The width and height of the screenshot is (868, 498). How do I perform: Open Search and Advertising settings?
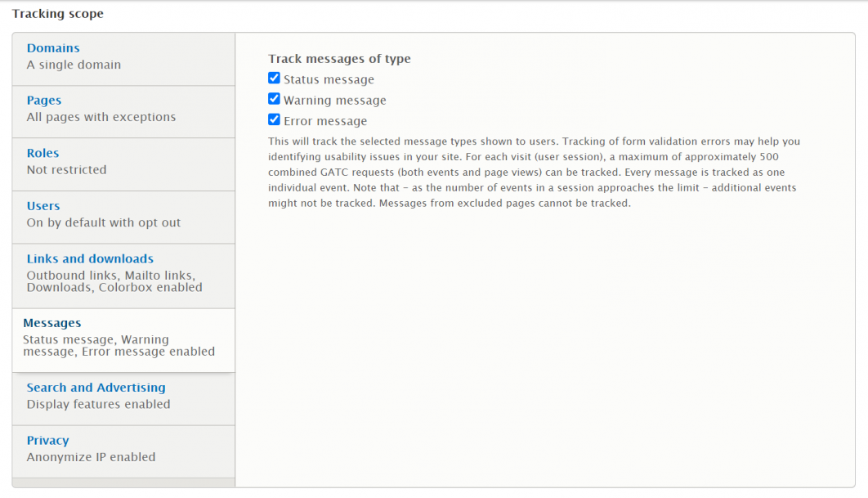click(x=96, y=387)
